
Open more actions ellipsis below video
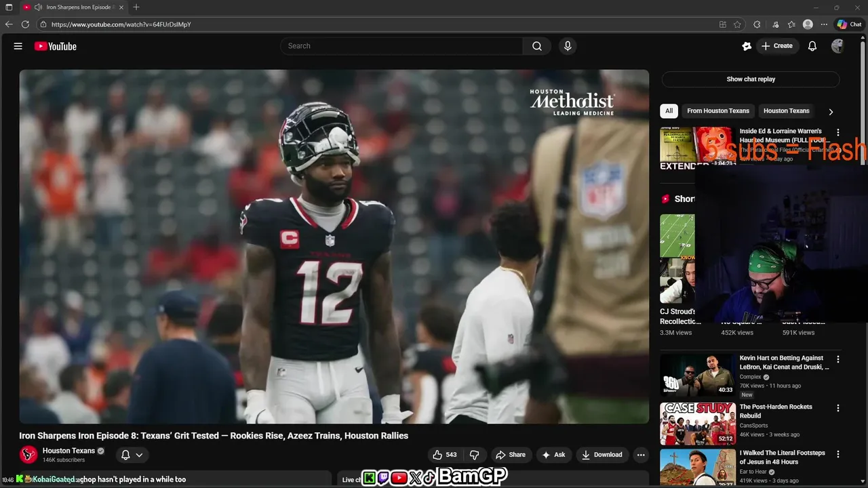[x=641, y=455]
